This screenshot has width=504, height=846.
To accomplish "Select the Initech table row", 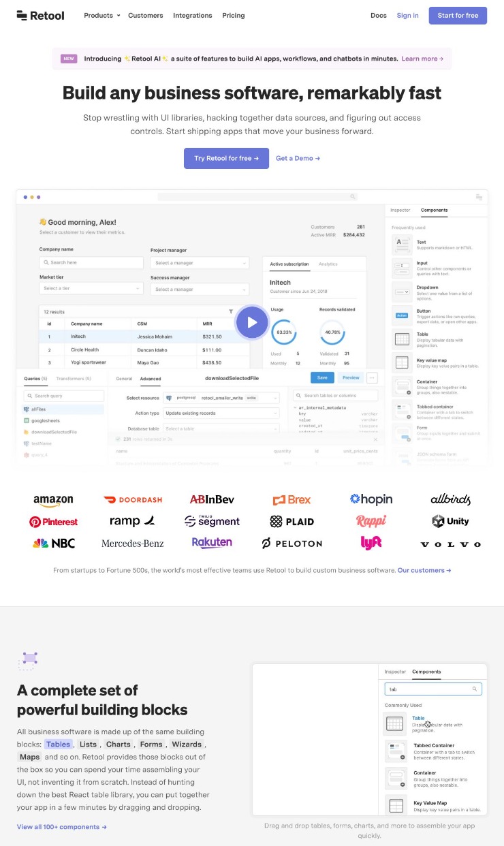I will pyautogui.click(x=144, y=336).
